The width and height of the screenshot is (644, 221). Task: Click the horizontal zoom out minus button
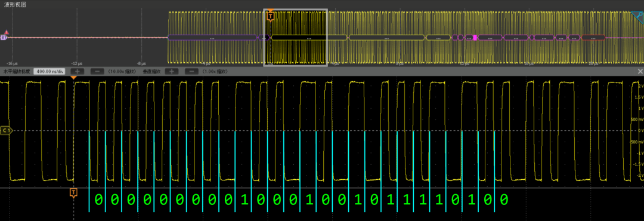click(x=97, y=71)
